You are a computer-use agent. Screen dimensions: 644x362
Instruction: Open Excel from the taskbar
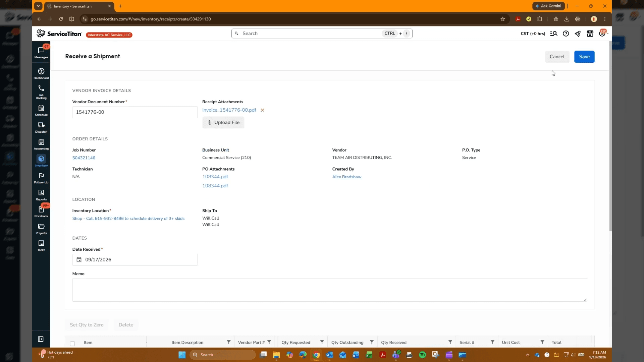pyautogui.click(x=369, y=355)
